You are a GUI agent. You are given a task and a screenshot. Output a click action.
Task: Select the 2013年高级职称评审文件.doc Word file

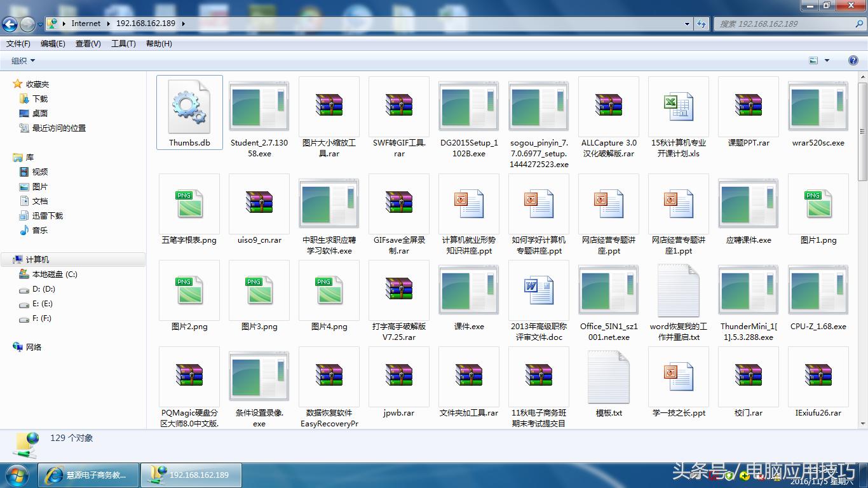(539, 290)
